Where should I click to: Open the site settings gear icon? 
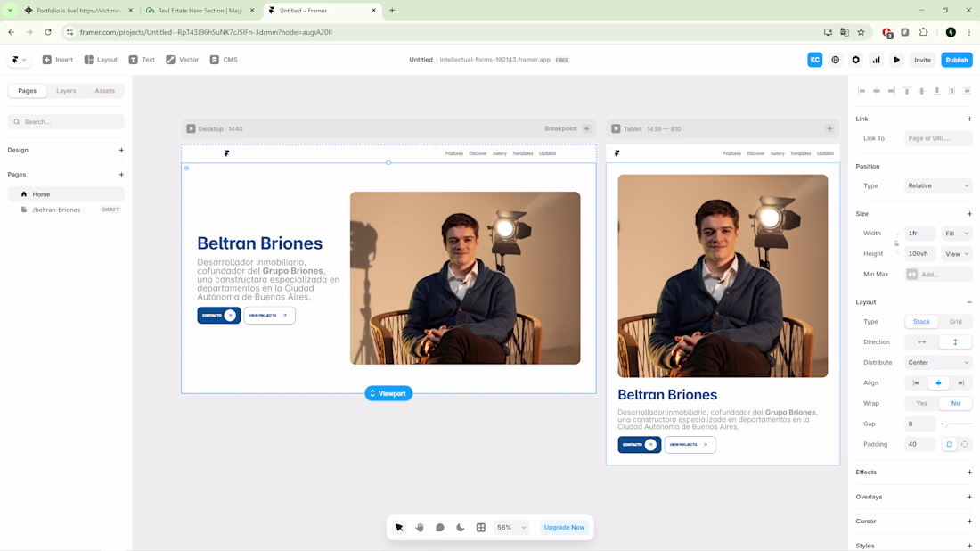(x=855, y=60)
